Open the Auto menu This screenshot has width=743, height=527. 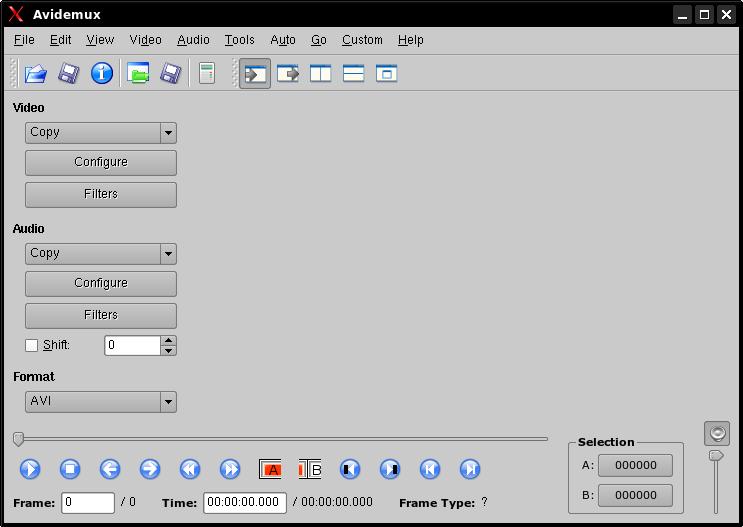[283, 40]
